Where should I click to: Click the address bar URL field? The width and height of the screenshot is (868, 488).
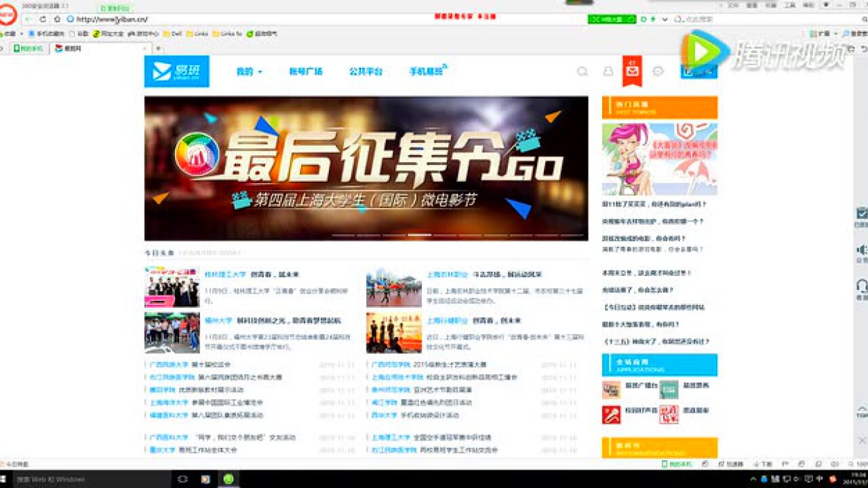(271, 20)
